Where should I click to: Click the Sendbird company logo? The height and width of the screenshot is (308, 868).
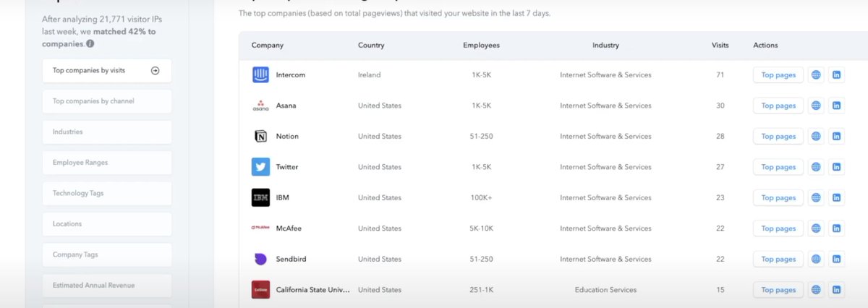[260, 259]
